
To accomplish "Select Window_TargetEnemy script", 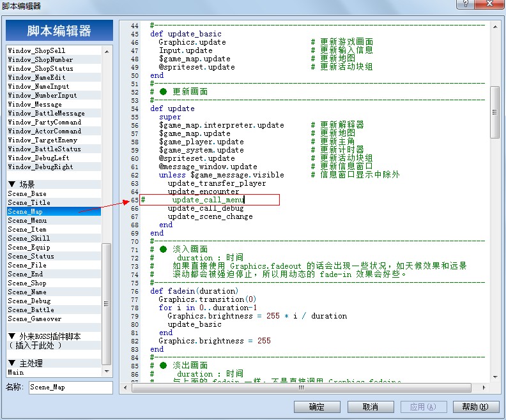I will pos(54,140).
